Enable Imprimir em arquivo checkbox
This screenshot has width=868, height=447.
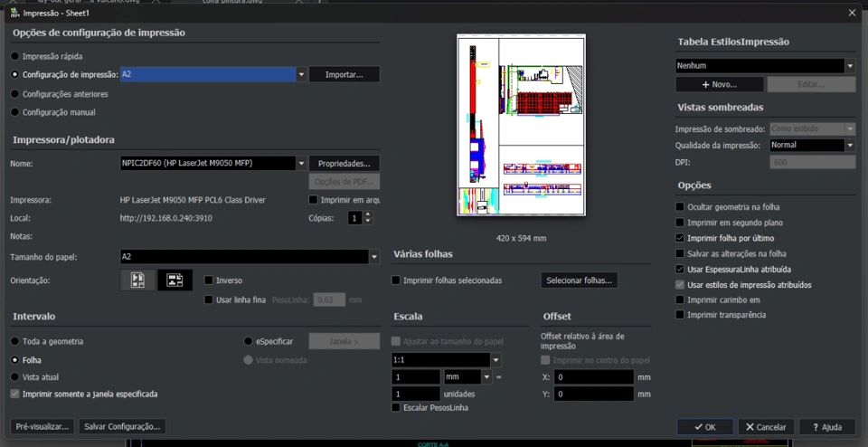click(x=313, y=199)
